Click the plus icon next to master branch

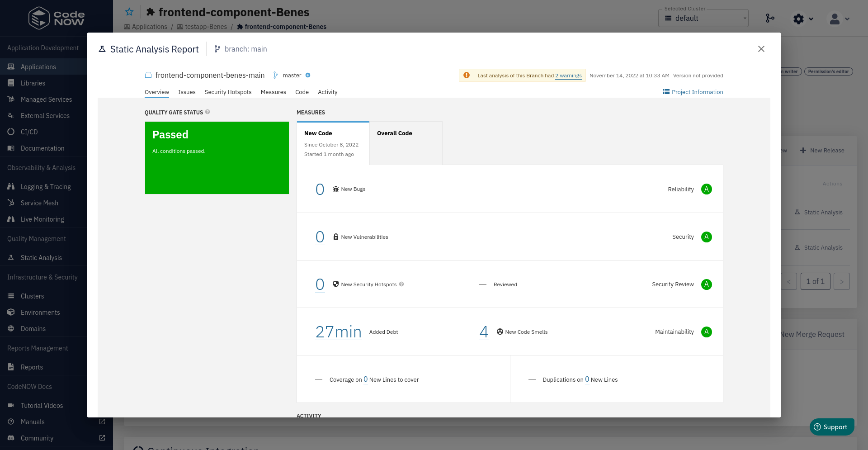click(308, 75)
